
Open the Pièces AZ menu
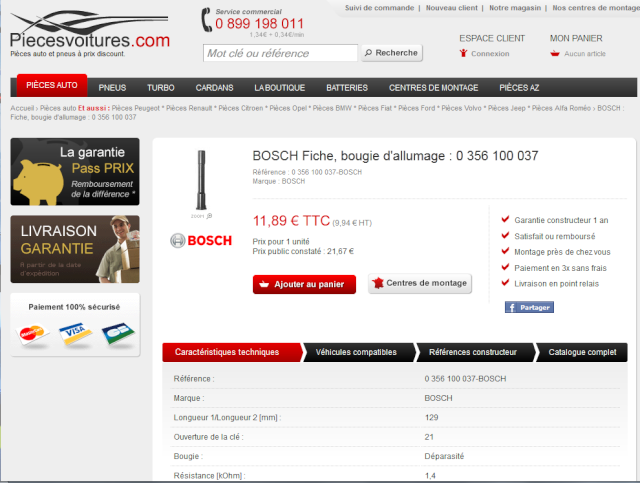click(x=519, y=88)
